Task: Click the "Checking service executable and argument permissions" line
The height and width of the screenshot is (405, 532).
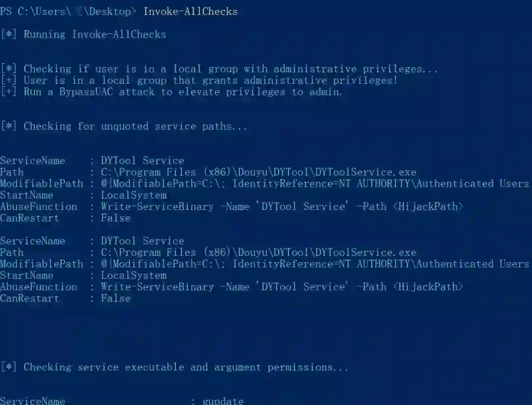Action: point(174,368)
